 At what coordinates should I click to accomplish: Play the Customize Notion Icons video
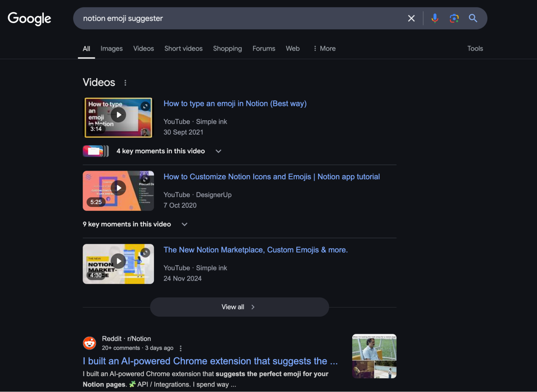point(118,188)
